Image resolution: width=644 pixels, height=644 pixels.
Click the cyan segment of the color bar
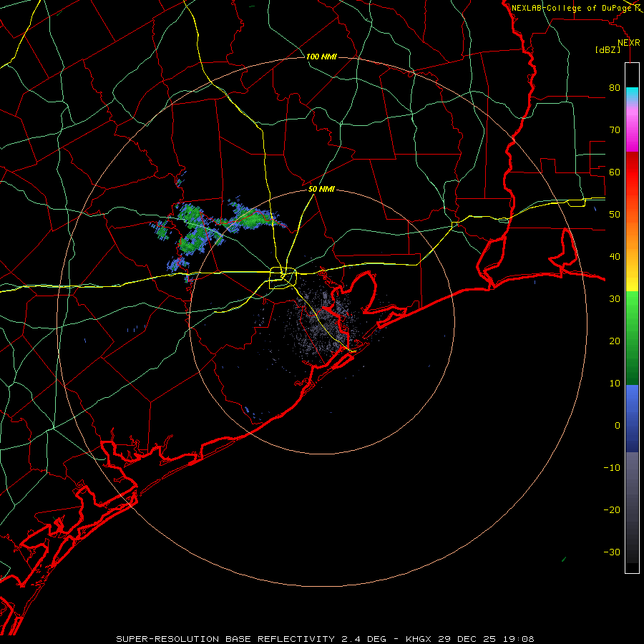tap(632, 95)
